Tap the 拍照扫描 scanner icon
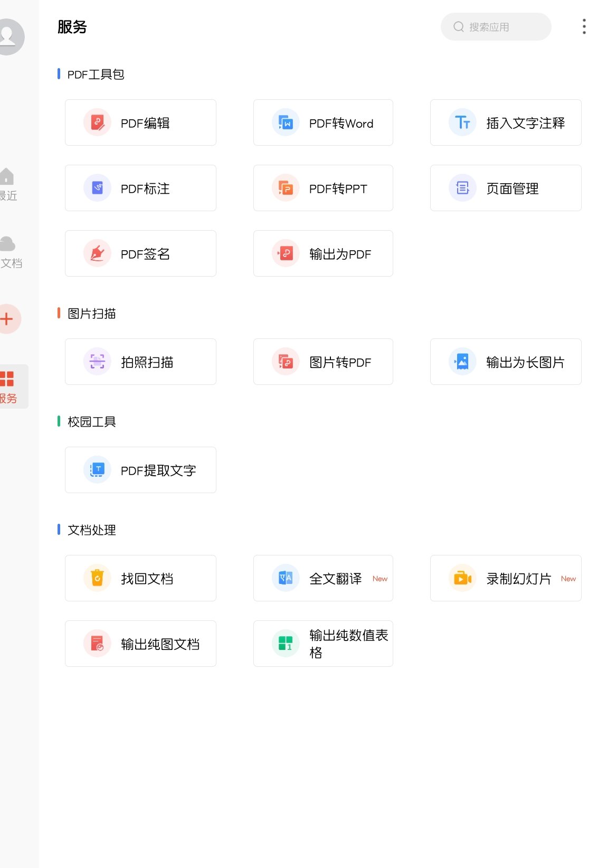The height and width of the screenshot is (868, 607). (97, 362)
